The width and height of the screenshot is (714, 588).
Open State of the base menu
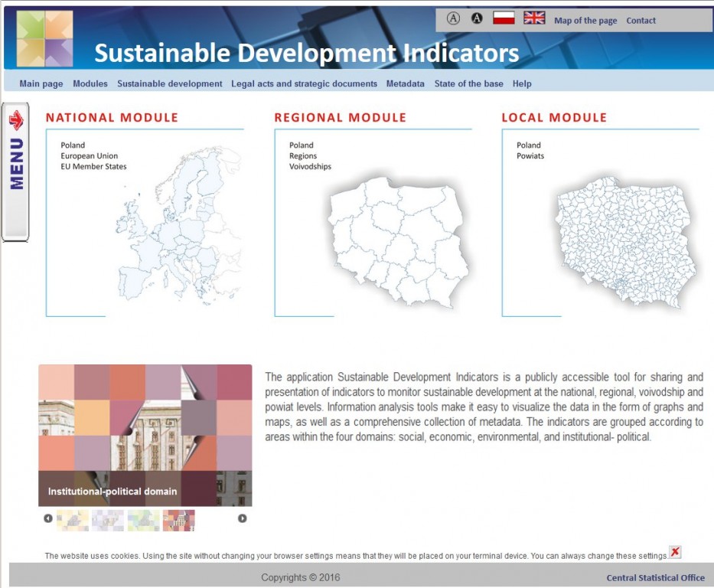(x=468, y=83)
